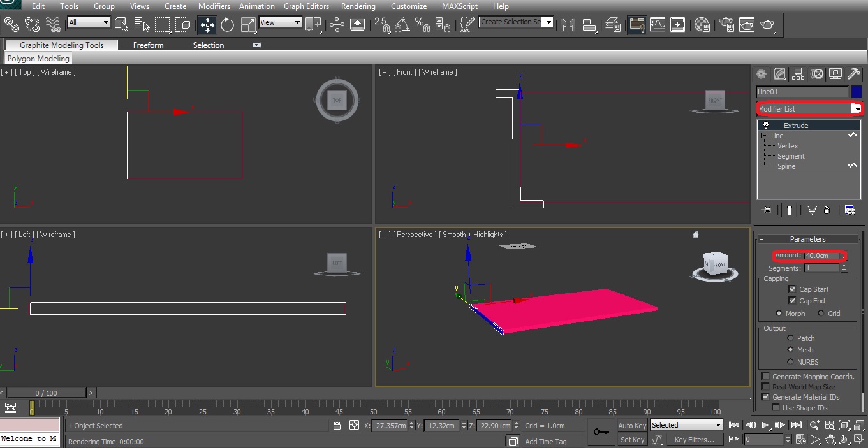Screen dimensions: 868x448
Task: Select NURBS output radio button
Action: (791, 362)
